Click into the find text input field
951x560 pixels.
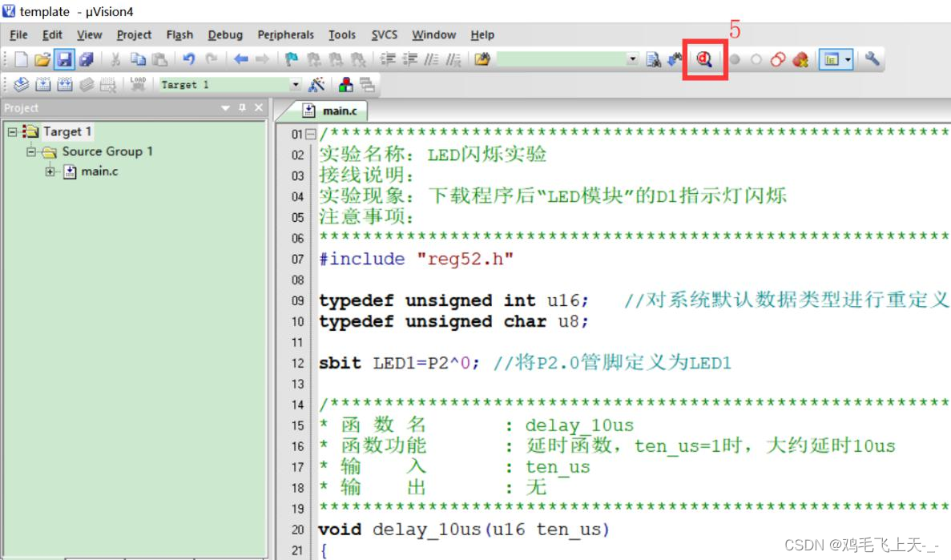[x=562, y=58]
